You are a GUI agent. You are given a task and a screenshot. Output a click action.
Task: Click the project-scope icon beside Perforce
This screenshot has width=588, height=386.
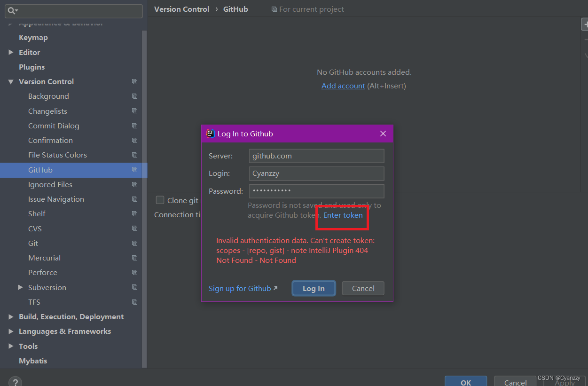[134, 273]
